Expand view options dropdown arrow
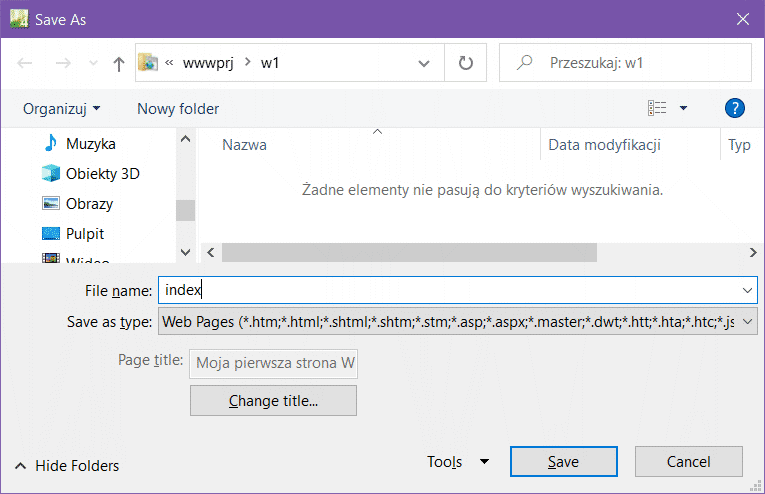Viewport: 765px width, 494px height. point(684,108)
